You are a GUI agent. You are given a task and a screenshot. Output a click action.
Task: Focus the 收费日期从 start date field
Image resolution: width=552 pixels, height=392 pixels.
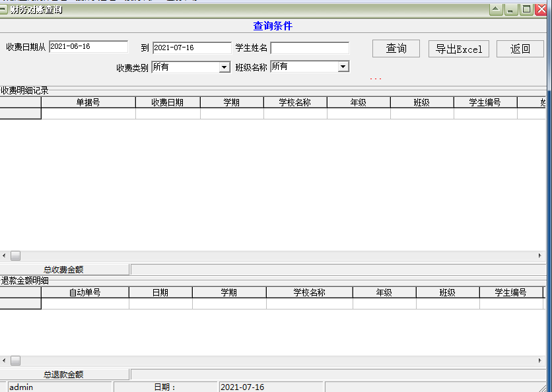click(88, 47)
